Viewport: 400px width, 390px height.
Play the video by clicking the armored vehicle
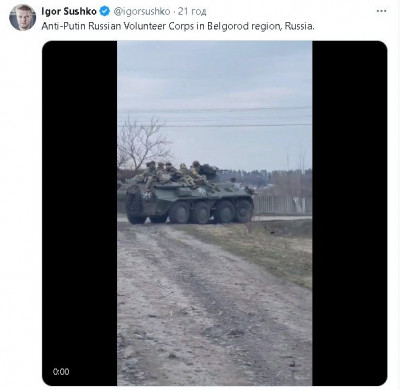[188, 198]
